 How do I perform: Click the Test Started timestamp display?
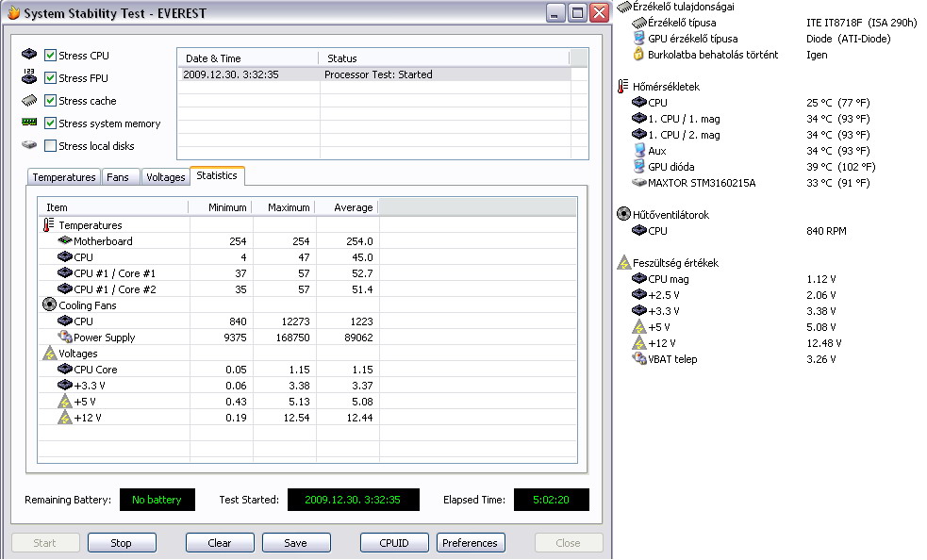(x=353, y=500)
